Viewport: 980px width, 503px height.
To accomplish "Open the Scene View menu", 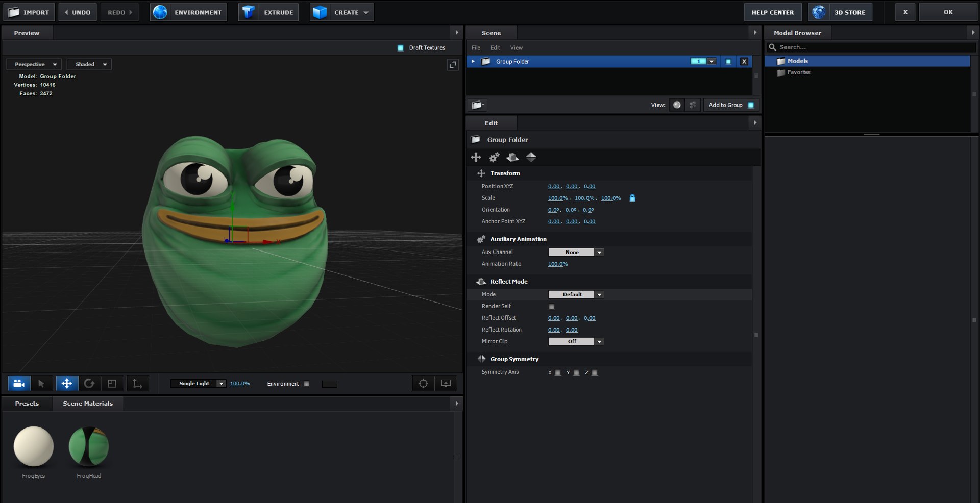I will (x=517, y=48).
